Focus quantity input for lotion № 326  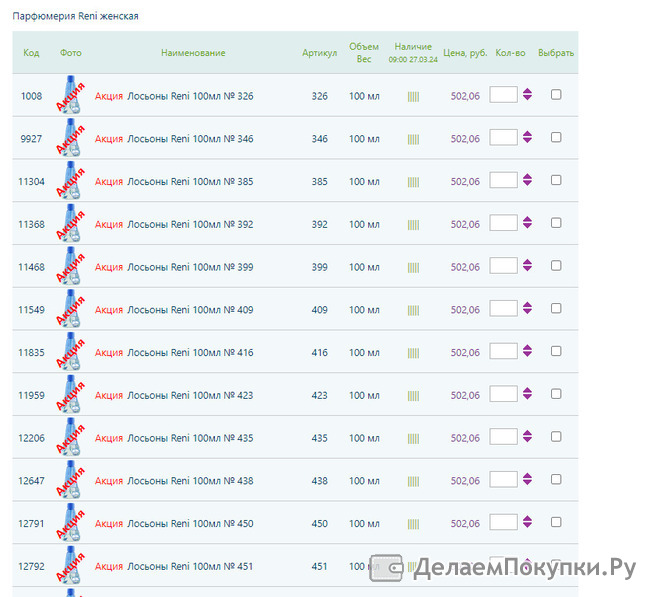tap(503, 95)
